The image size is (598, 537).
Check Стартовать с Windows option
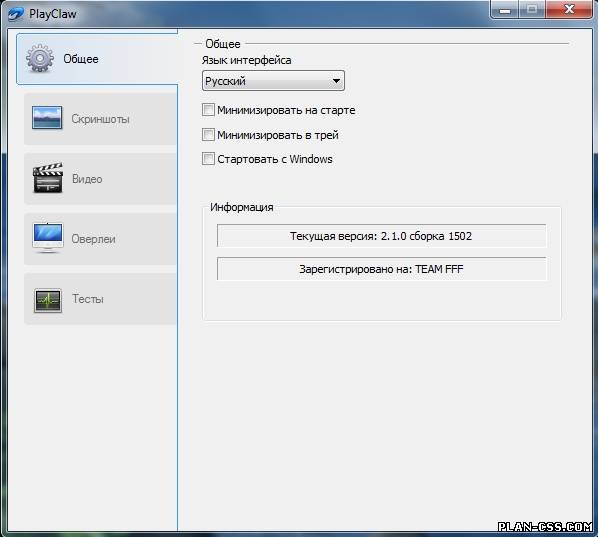click(208, 159)
